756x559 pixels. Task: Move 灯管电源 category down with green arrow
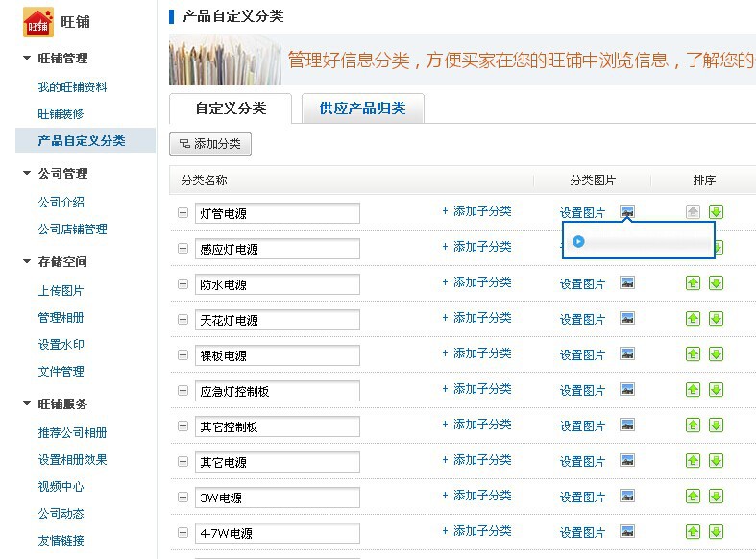click(716, 212)
